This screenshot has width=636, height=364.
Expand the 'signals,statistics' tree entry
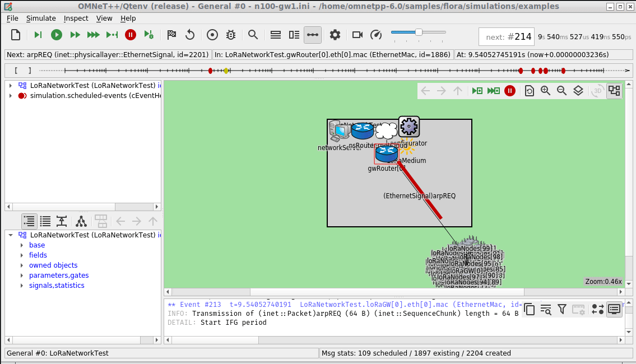pos(22,286)
